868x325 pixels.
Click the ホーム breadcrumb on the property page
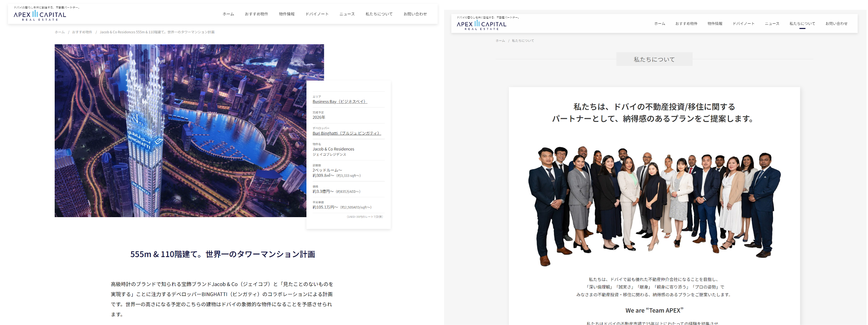[x=60, y=32]
